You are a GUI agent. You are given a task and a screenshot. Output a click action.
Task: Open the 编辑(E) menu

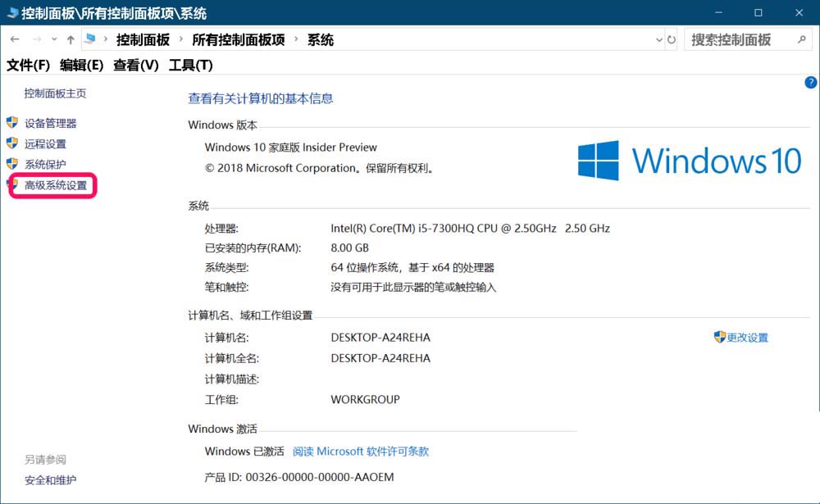coord(81,66)
